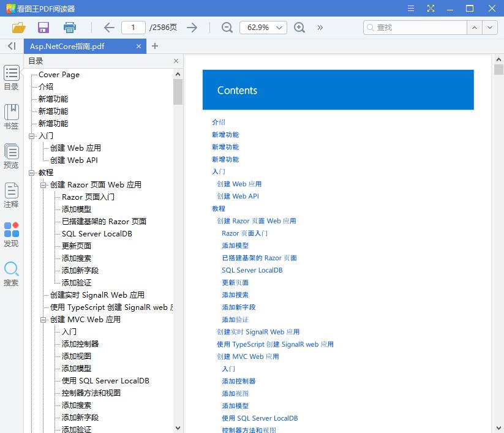Open the 目录 outline sidebar icon

click(11, 77)
